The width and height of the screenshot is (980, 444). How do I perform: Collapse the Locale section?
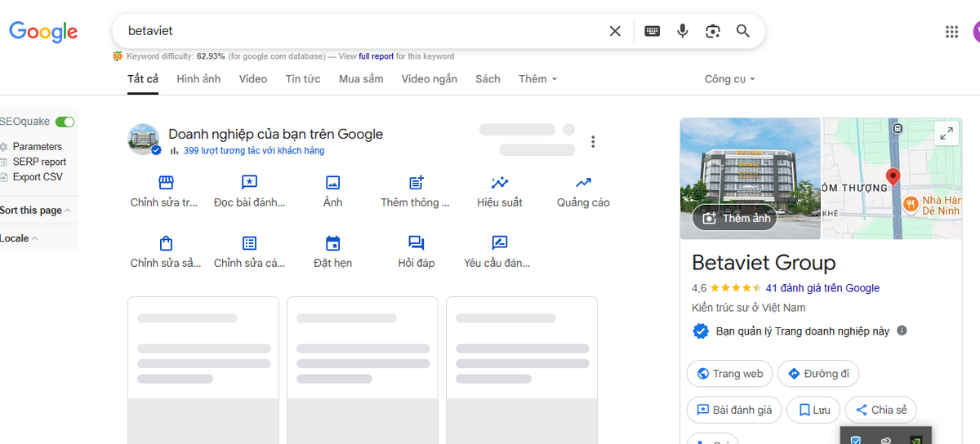(20, 238)
